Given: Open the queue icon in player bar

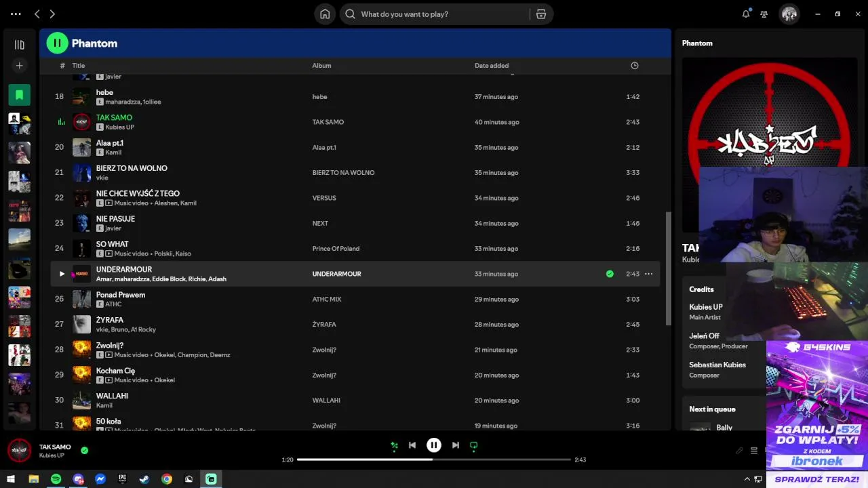Looking at the screenshot, I should (753, 451).
